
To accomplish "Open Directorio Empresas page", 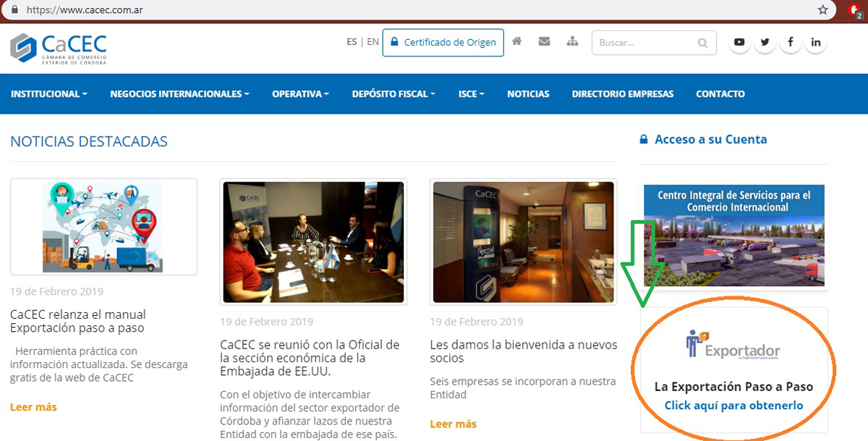I will click(x=623, y=94).
